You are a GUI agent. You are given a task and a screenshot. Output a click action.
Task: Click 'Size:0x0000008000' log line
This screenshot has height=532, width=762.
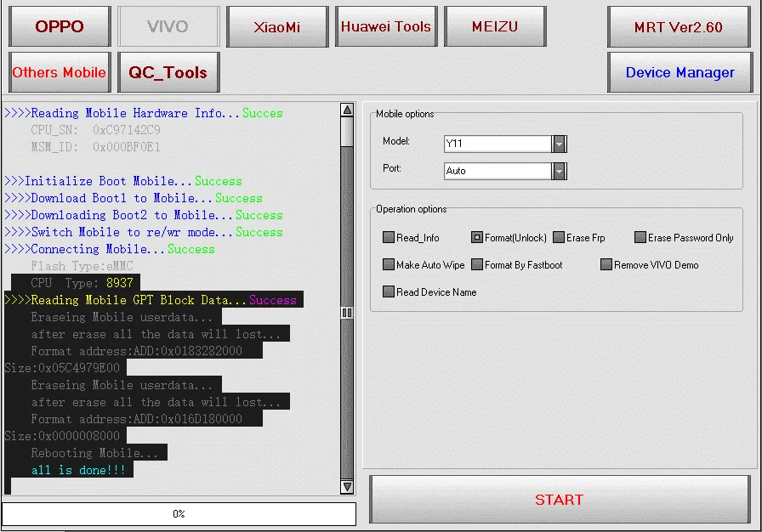[x=62, y=436]
